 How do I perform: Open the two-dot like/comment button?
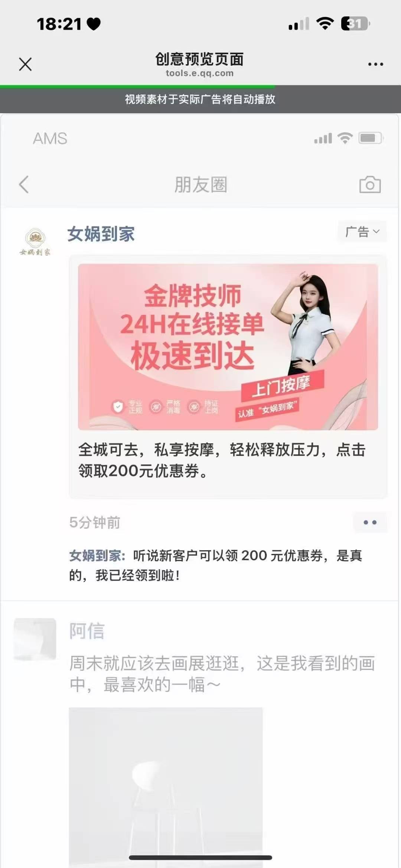point(370,522)
